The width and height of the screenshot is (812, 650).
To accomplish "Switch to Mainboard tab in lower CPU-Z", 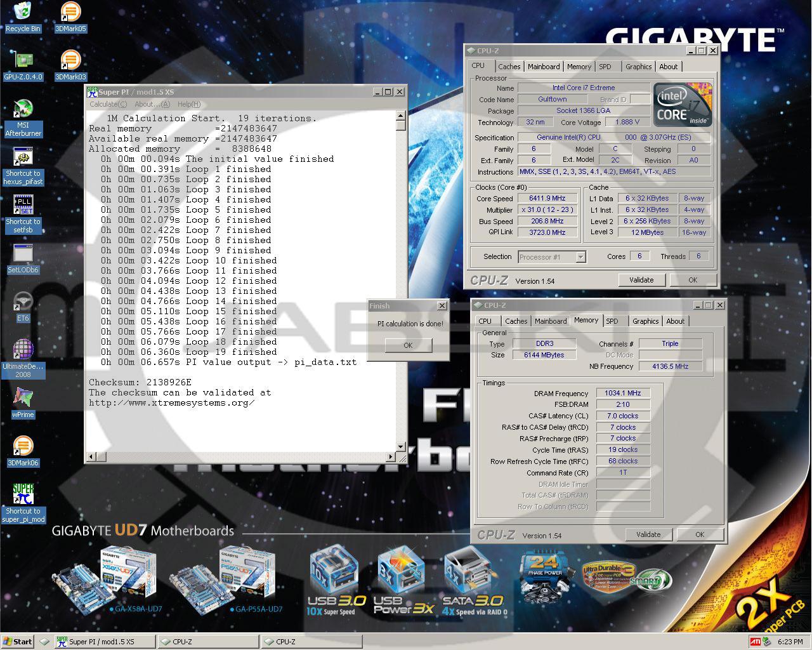I will (551, 321).
